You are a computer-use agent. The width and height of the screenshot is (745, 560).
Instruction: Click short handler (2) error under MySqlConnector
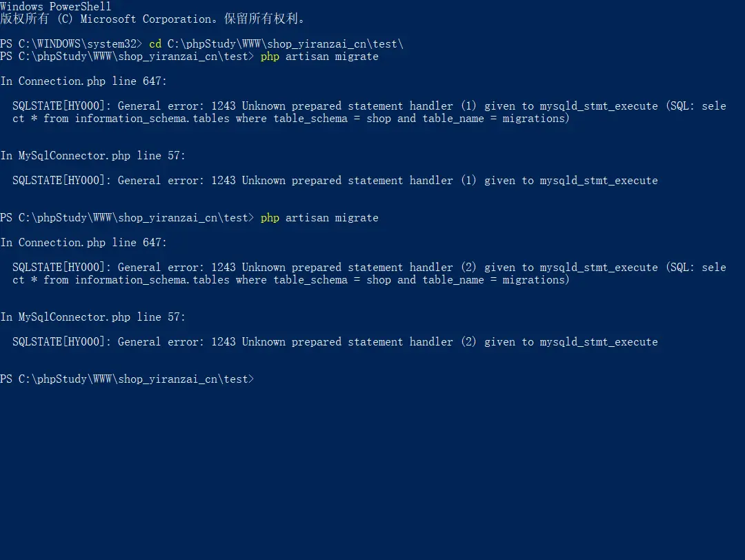click(335, 342)
